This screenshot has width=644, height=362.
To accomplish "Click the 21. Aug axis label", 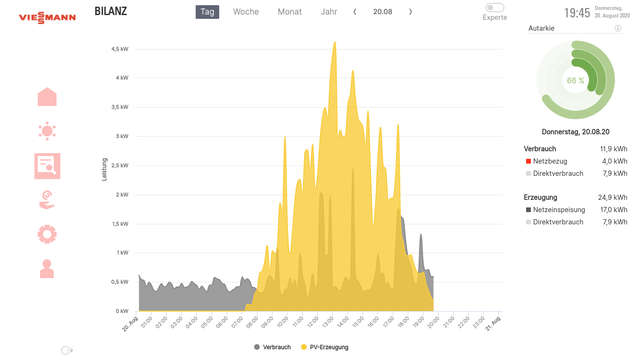I will point(494,323).
